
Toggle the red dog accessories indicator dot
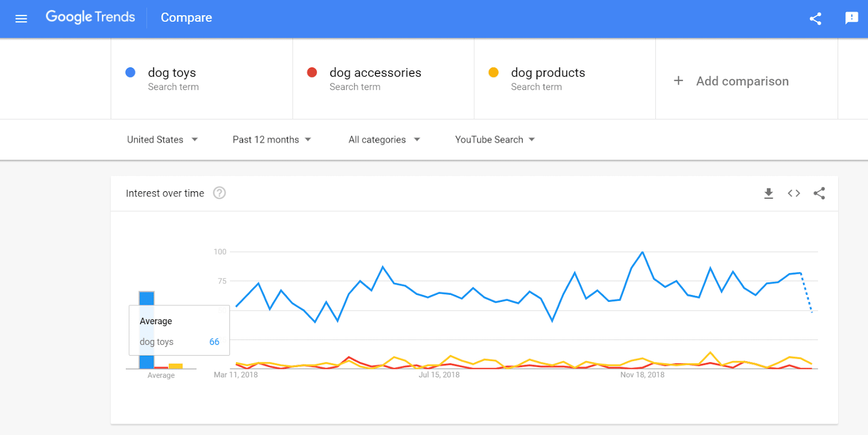312,72
